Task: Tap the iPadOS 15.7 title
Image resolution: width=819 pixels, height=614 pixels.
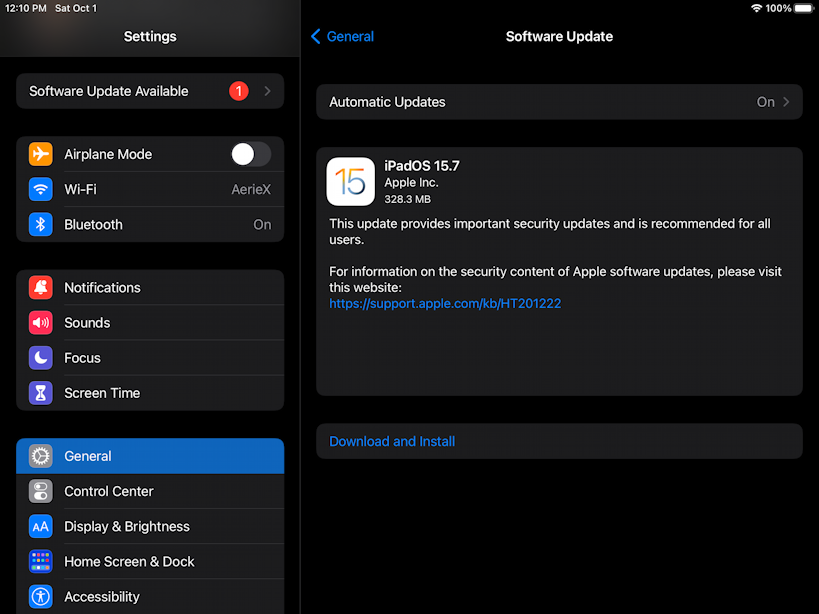Action: coord(422,166)
